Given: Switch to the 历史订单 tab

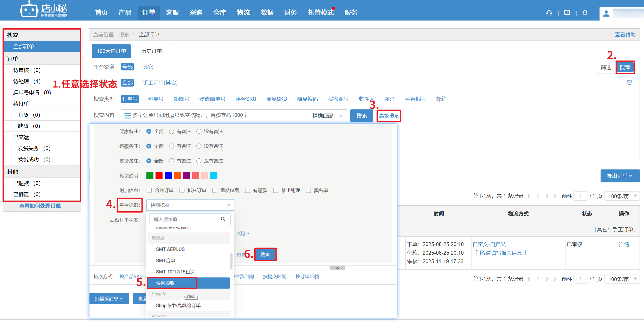Looking at the screenshot, I should coord(151,51).
